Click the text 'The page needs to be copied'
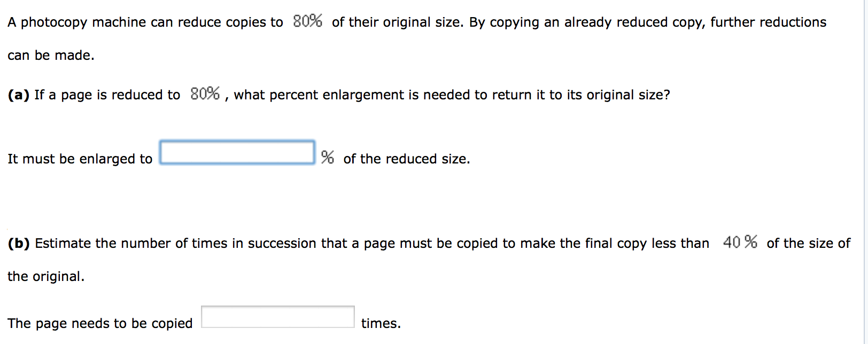 point(100,323)
